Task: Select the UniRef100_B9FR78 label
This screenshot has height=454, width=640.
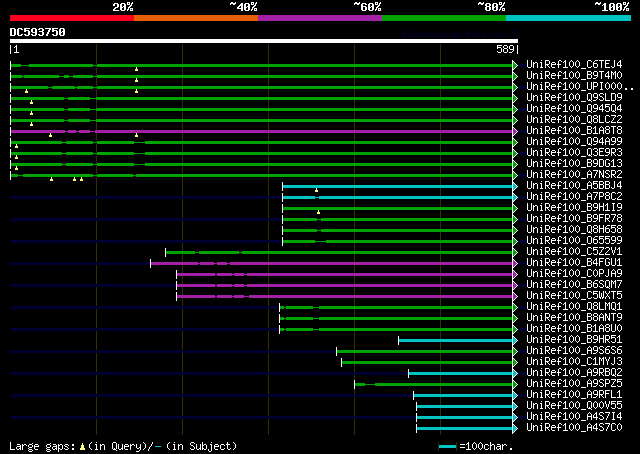Action: click(574, 219)
